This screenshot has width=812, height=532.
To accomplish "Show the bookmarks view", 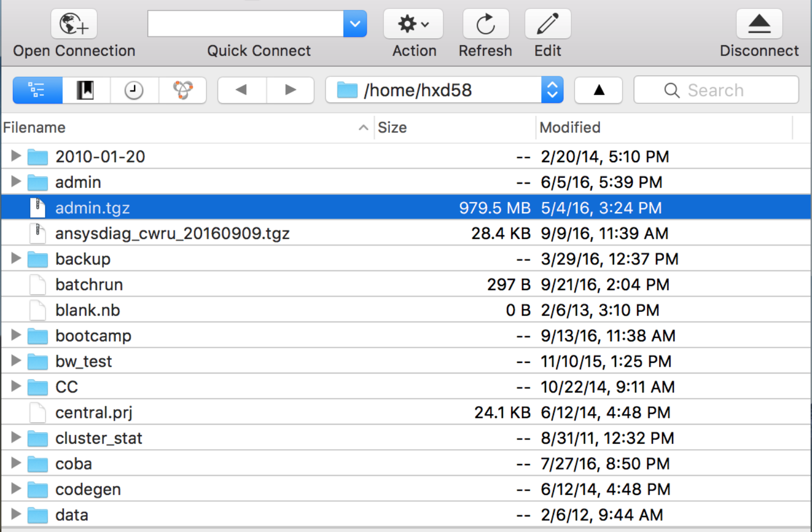I will pos(86,90).
